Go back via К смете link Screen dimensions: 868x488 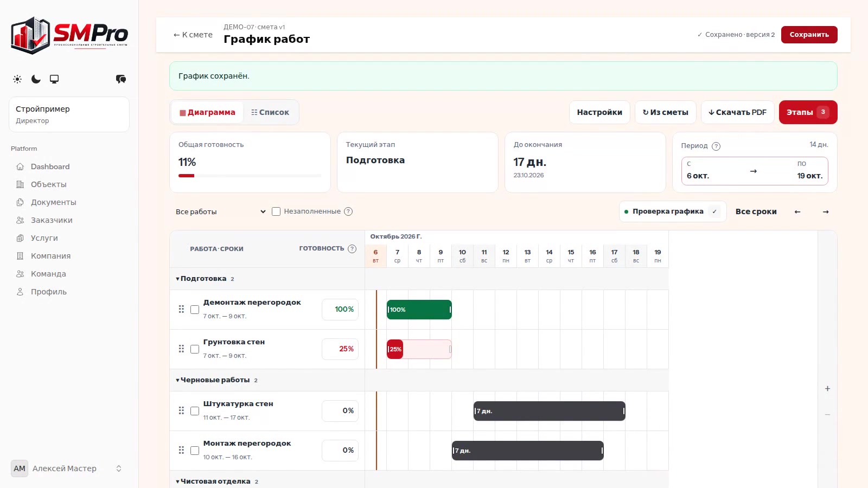coord(193,35)
